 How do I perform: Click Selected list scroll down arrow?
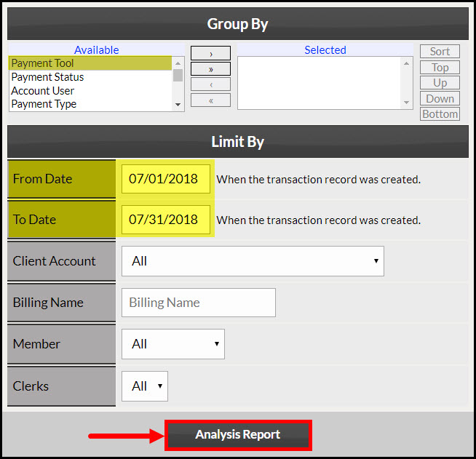click(406, 103)
